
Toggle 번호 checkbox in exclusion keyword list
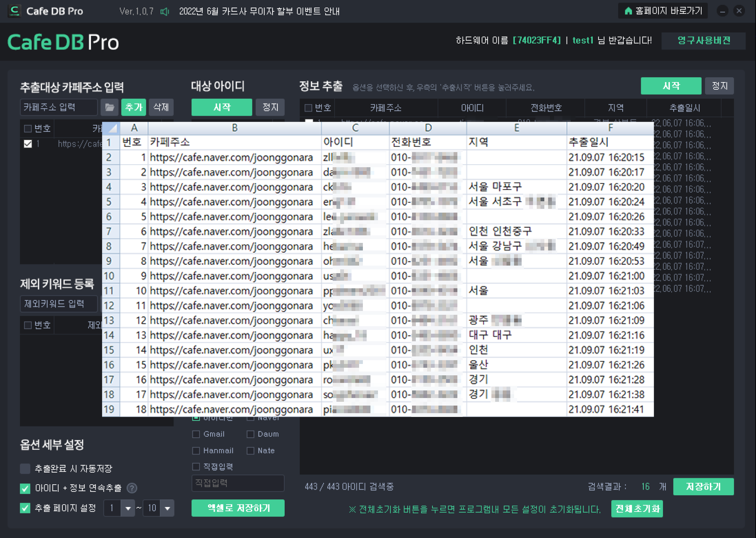[x=28, y=325]
